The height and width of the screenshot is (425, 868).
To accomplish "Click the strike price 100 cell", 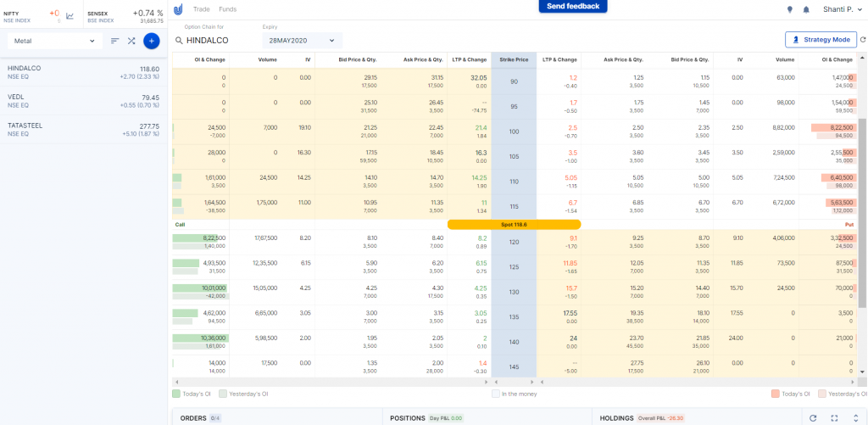I will tap(514, 131).
